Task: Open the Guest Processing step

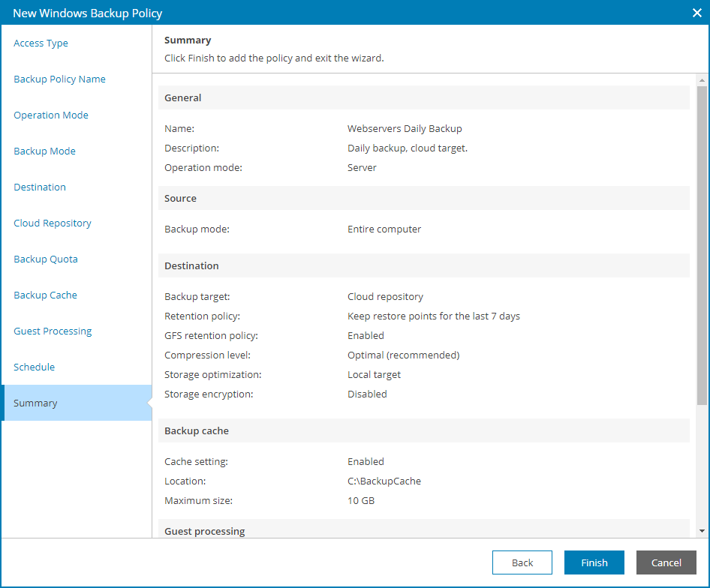Action: pyautogui.click(x=53, y=331)
